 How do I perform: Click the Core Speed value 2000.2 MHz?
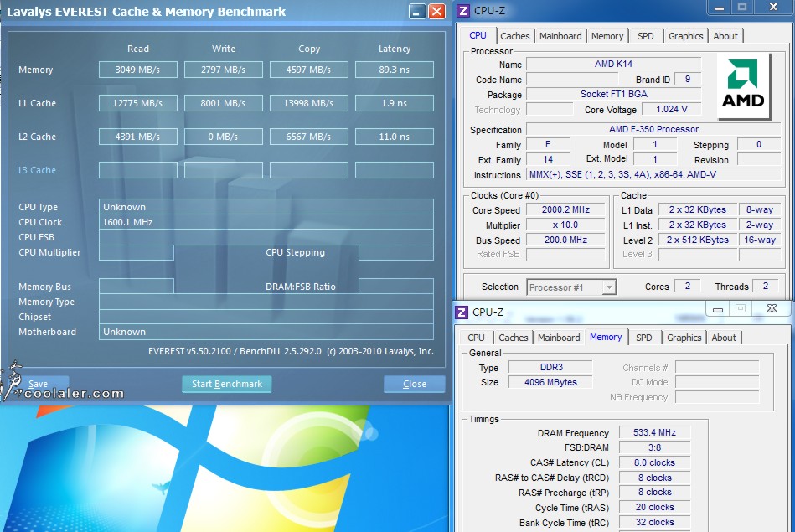pyautogui.click(x=565, y=209)
